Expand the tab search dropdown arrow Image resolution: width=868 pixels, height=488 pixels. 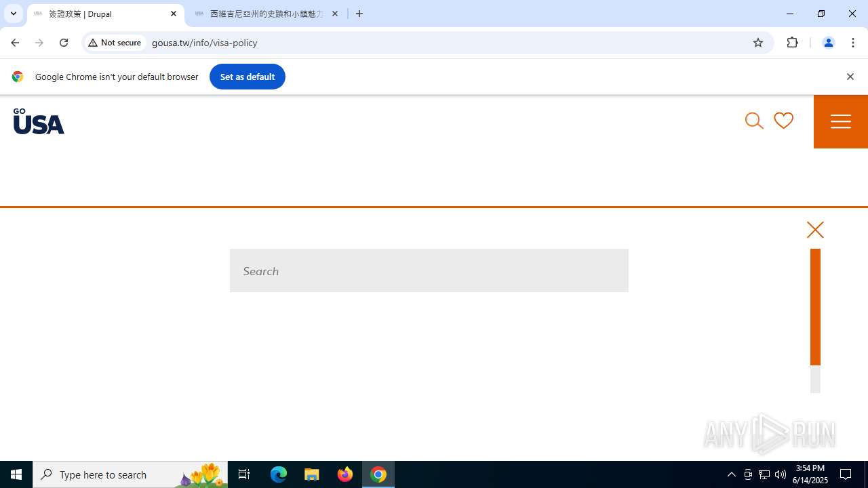(14, 14)
